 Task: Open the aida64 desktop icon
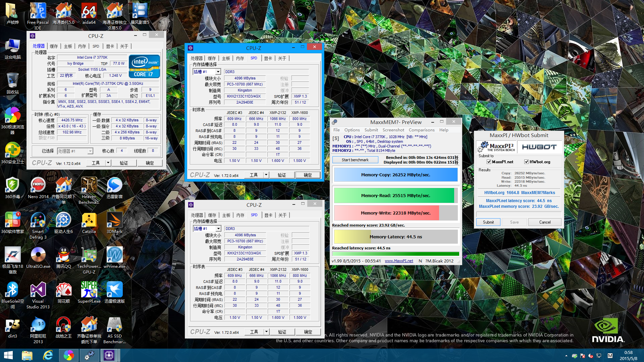89,13
